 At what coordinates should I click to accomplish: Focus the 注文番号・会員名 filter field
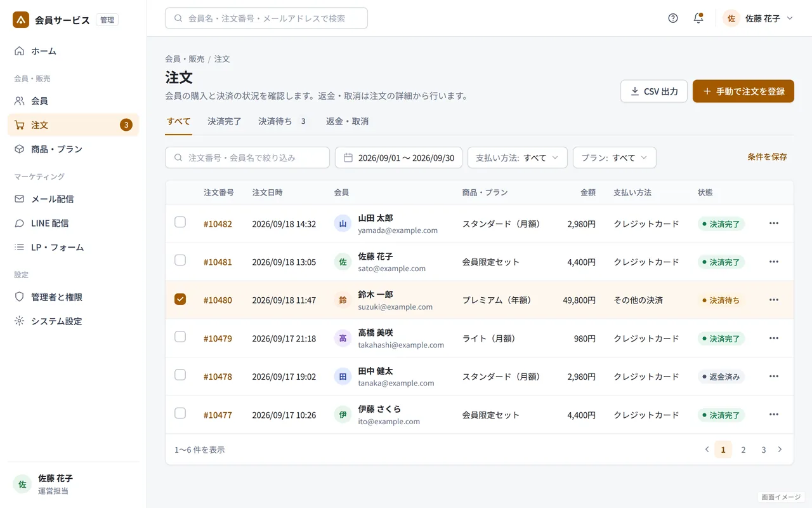pos(247,157)
